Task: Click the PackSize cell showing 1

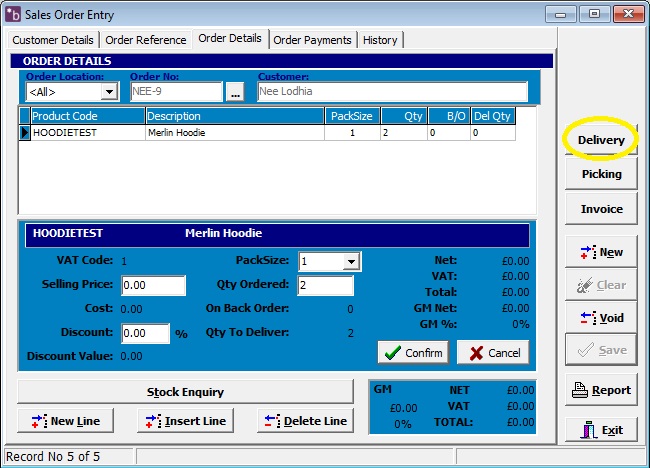Action: (x=352, y=133)
